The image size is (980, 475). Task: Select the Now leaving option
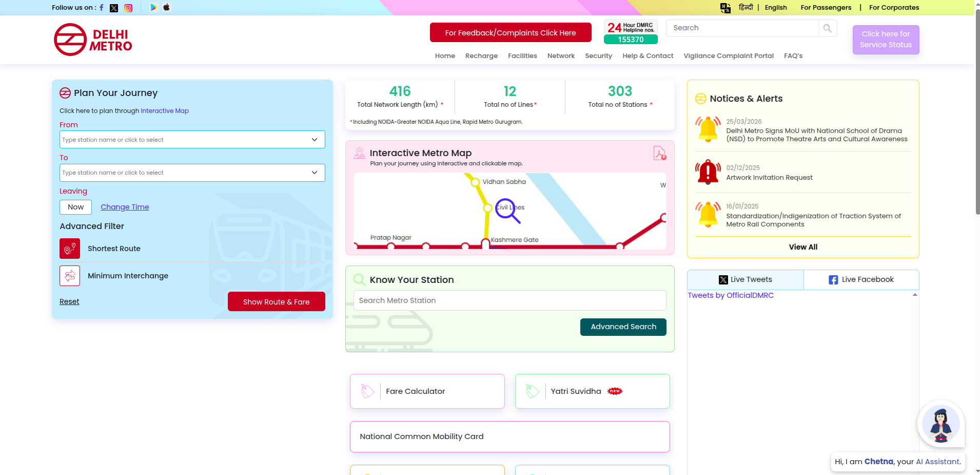(x=75, y=207)
